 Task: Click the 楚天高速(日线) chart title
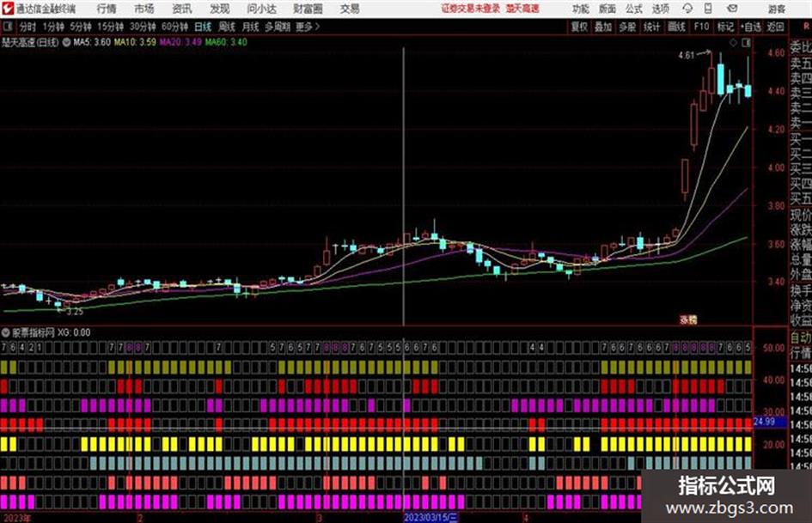tap(30, 42)
